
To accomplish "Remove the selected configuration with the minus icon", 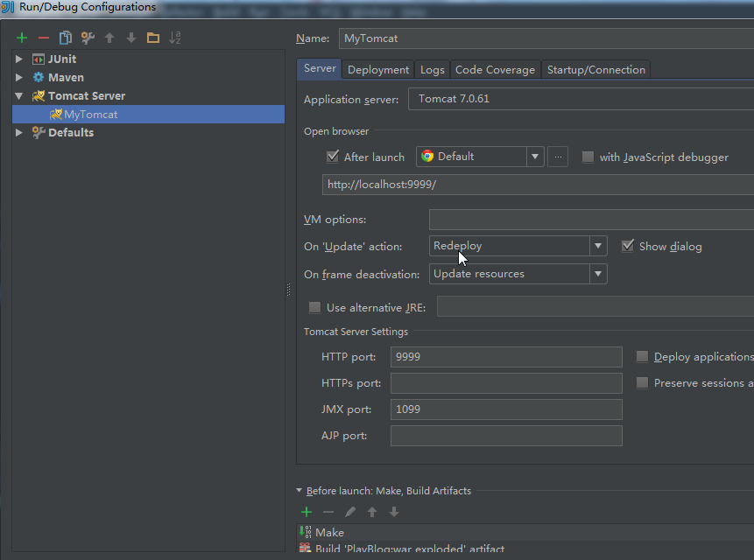I will (x=44, y=38).
